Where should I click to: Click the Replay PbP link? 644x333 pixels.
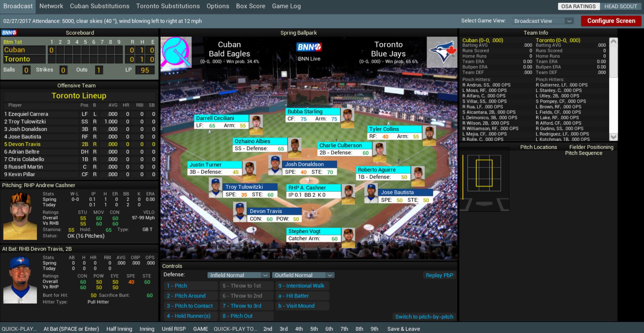pos(439,275)
